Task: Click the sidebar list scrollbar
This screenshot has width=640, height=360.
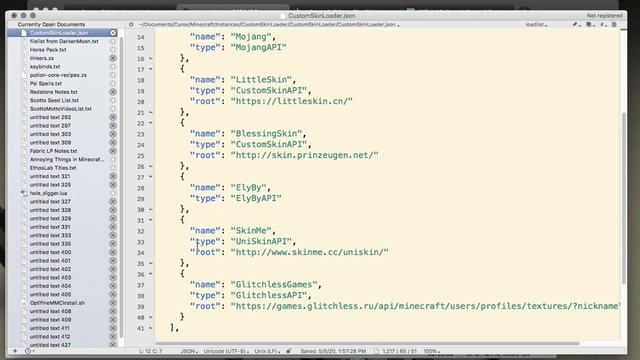Action: 121,186
